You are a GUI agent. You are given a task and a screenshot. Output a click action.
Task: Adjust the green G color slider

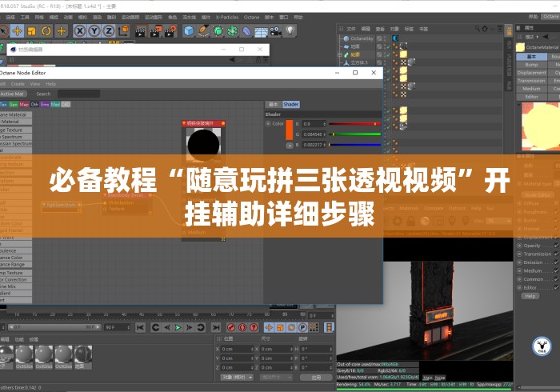[355, 134]
